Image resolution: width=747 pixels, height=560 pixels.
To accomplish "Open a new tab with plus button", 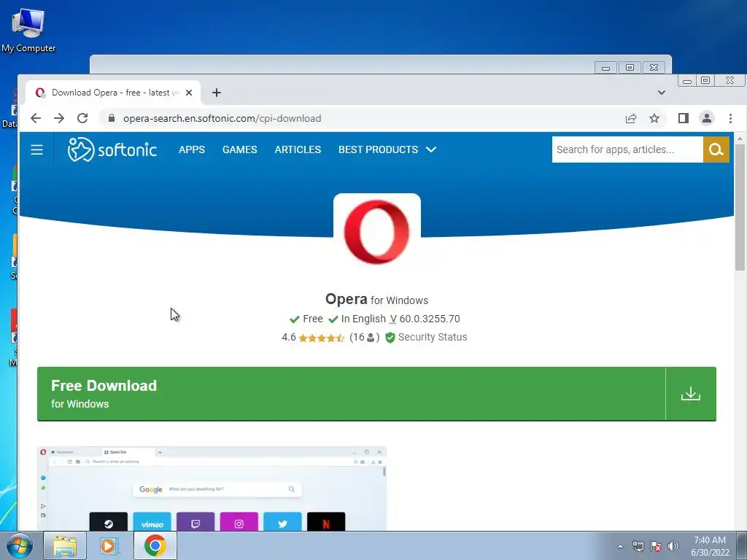I will point(216,93).
